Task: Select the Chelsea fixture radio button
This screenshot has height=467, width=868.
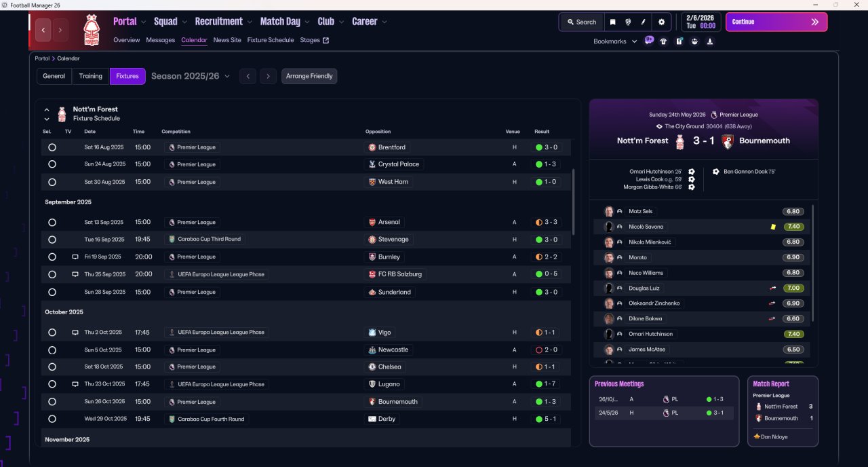Action: point(52,367)
